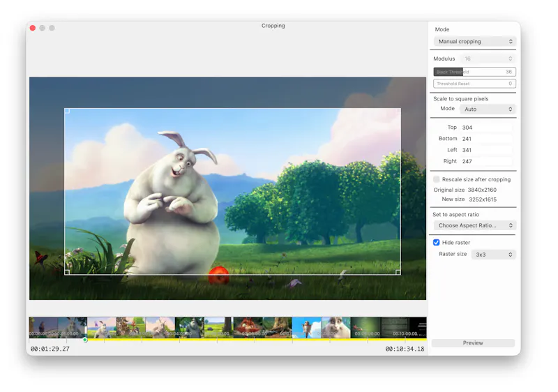Image resolution: width=558 pixels, height=392 pixels.
Task: Open the Modulus 16 dropdown
Action: click(x=488, y=59)
